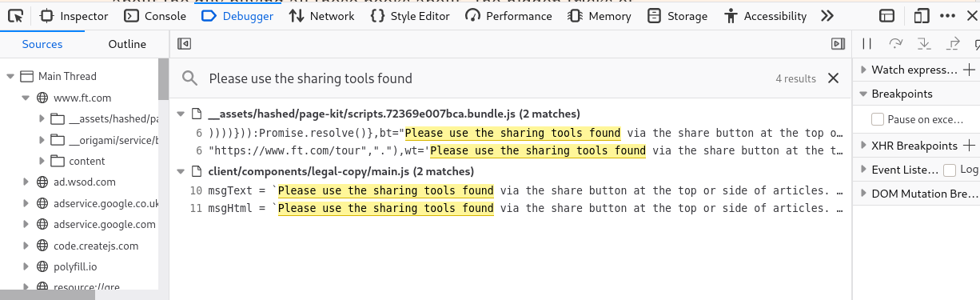Toggle Responsive Design Mode icon
The image size is (980, 300).
(922, 16)
